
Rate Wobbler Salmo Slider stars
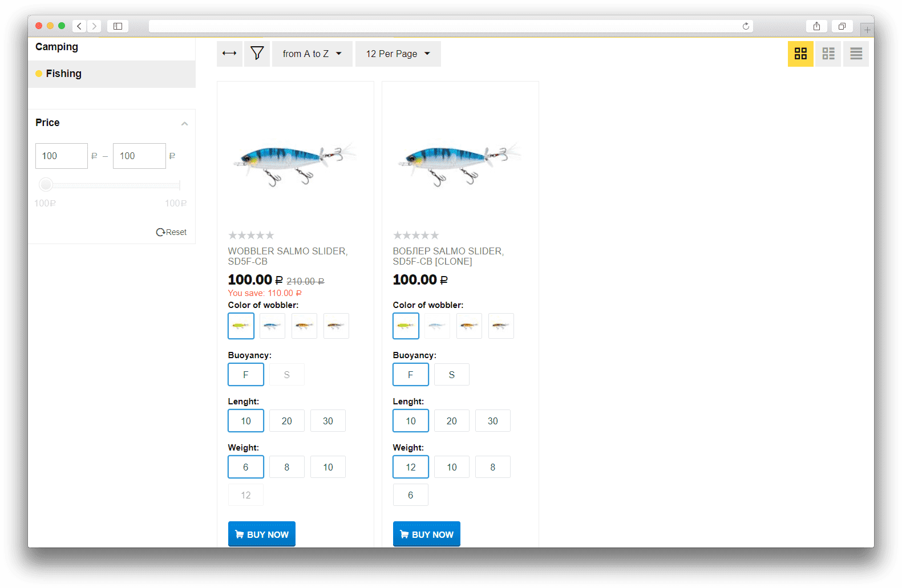click(x=251, y=235)
